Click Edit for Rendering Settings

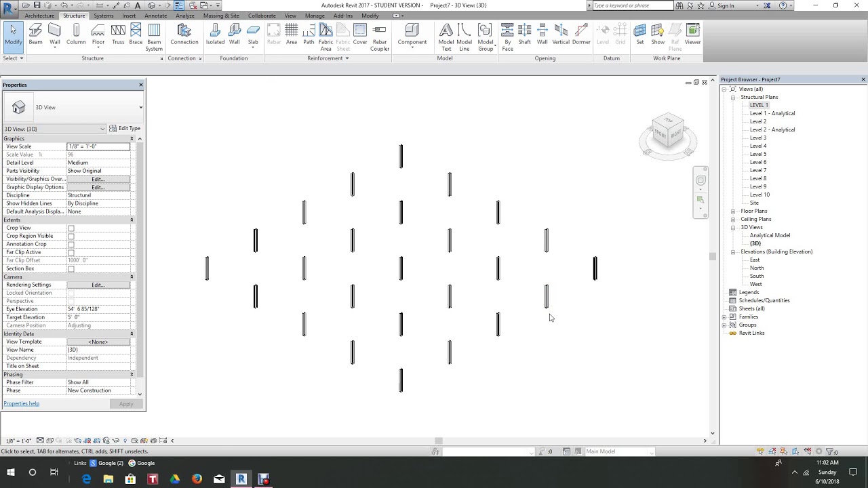(98, 285)
